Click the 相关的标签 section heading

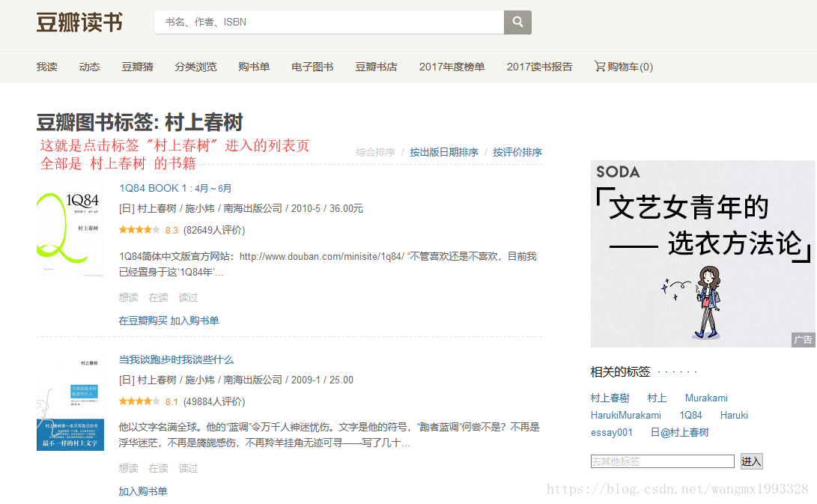(x=620, y=371)
